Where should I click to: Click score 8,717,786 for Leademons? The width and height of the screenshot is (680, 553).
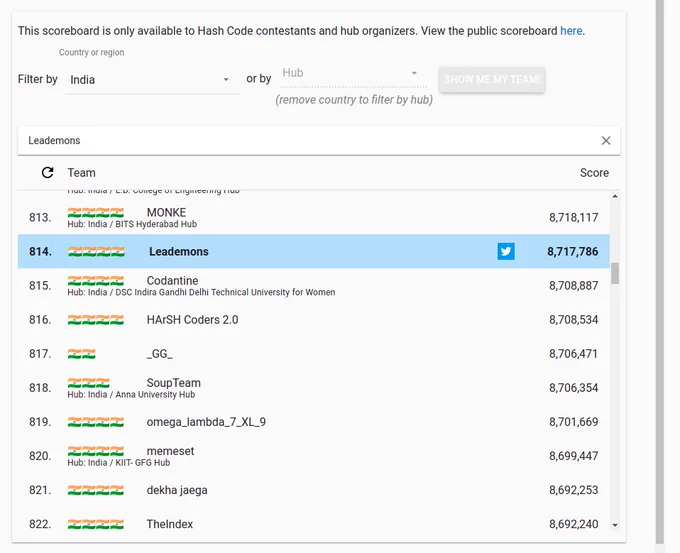(572, 252)
